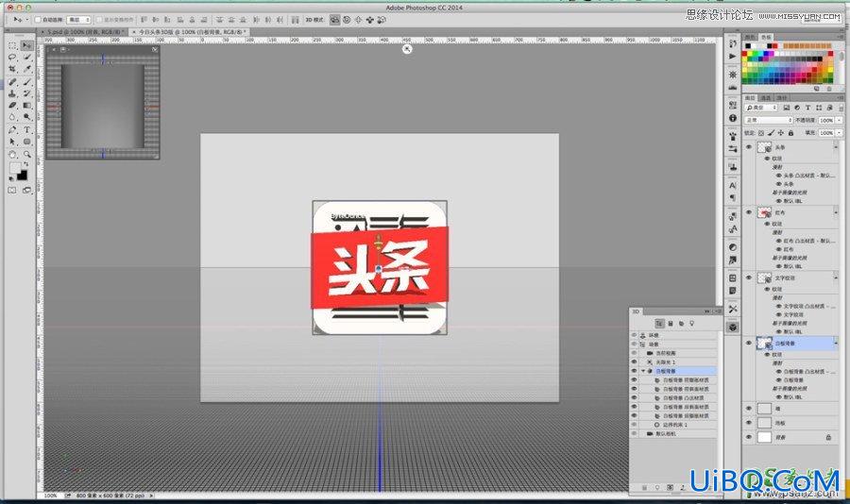Click the 3D roll mode icon

(347, 20)
